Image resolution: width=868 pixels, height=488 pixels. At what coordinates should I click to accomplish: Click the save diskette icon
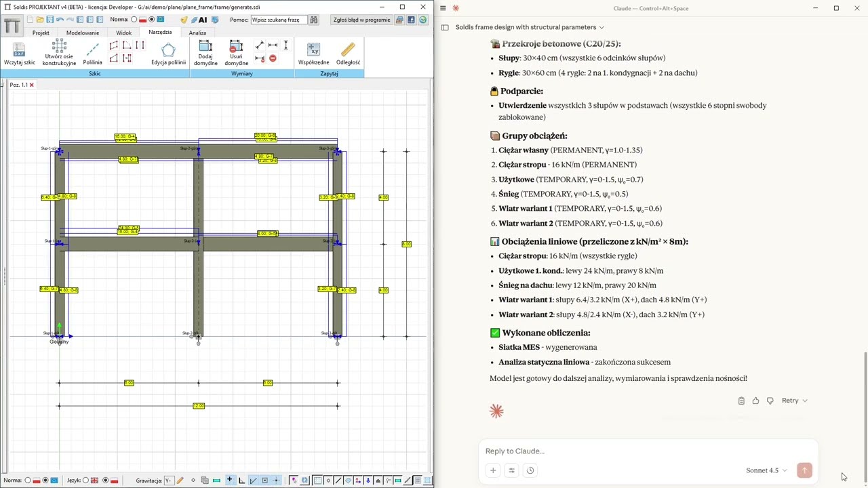pos(50,20)
